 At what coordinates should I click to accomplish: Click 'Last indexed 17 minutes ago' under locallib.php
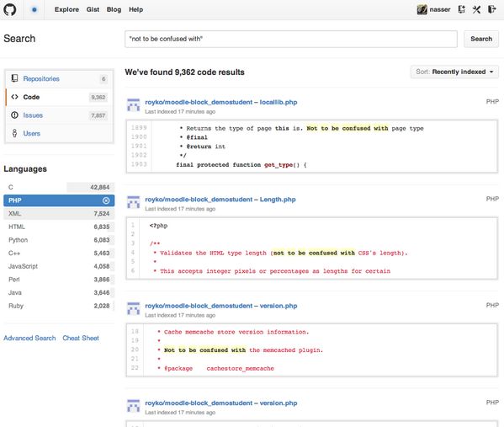point(180,112)
